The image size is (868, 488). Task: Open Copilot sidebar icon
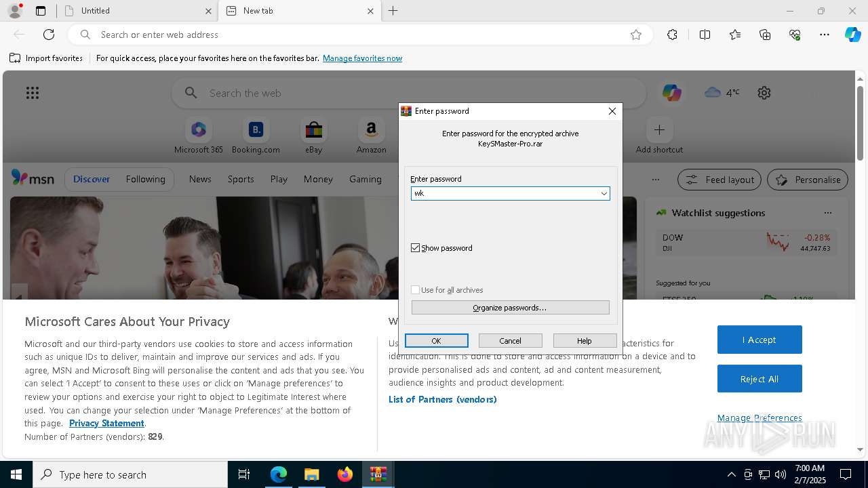pos(852,35)
